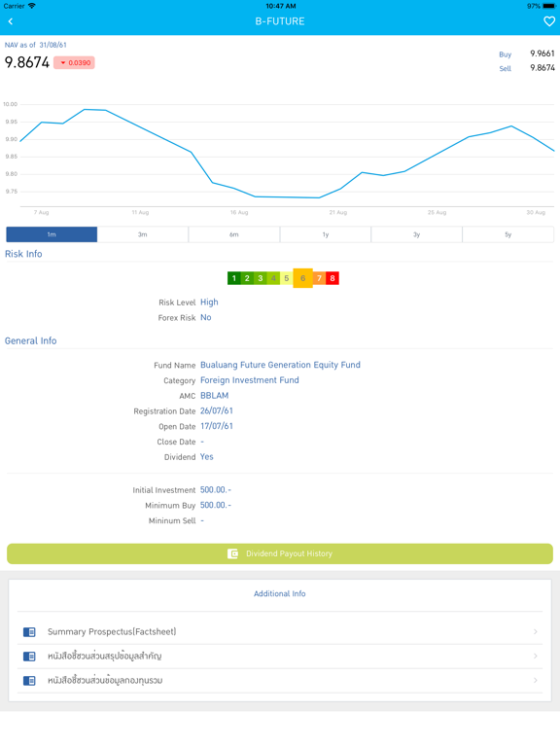Tap the Risk Info heading
Image resolution: width=560 pixels, height=747 pixels.
(23, 254)
